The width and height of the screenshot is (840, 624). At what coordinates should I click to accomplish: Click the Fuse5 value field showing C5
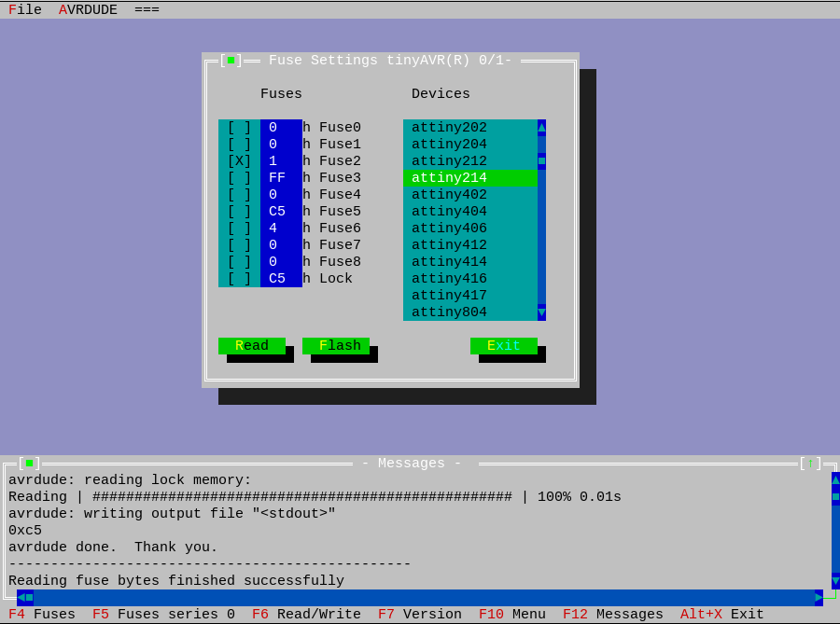[x=281, y=212]
